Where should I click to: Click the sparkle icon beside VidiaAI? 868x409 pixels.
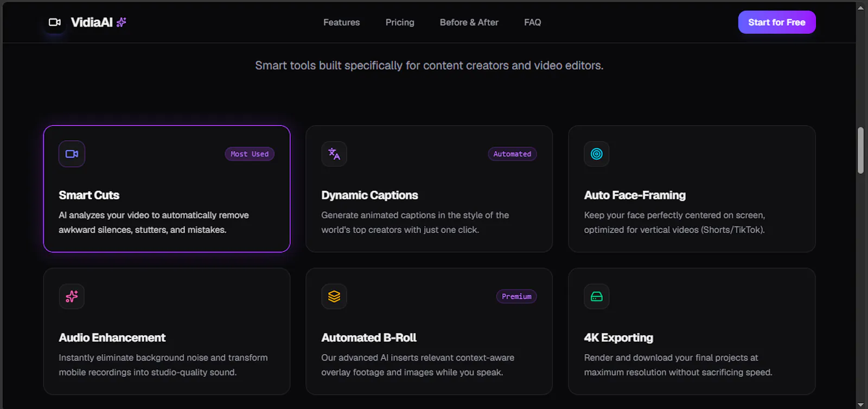(121, 22)
